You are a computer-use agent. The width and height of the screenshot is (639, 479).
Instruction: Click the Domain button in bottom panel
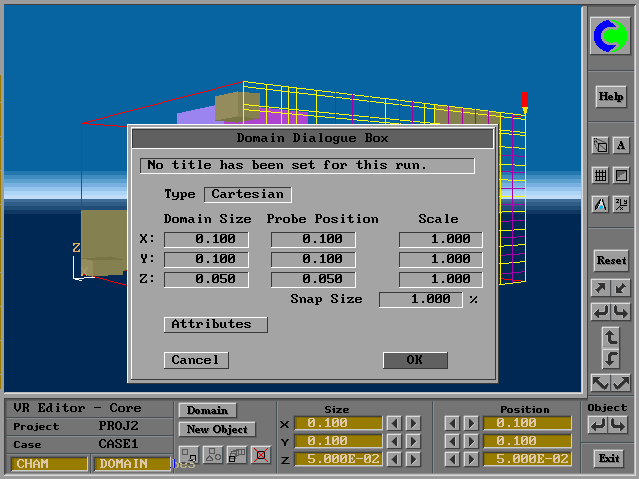pos(207,410)
